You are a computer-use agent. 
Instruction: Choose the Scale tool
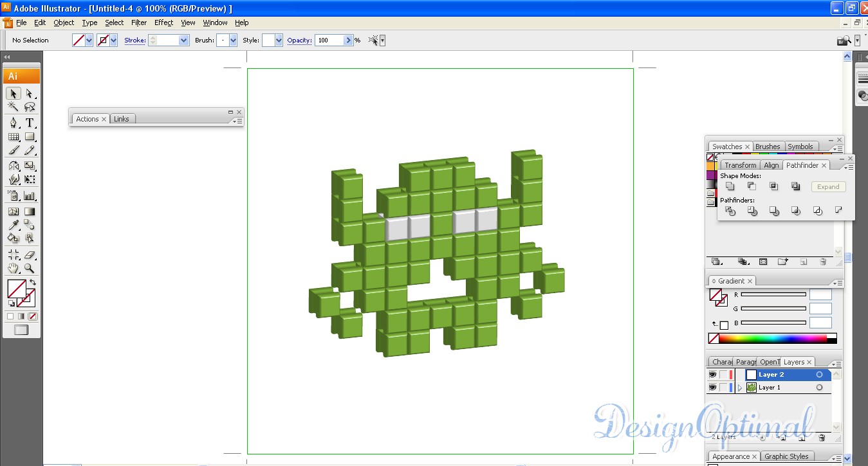[x=30, y=166]
